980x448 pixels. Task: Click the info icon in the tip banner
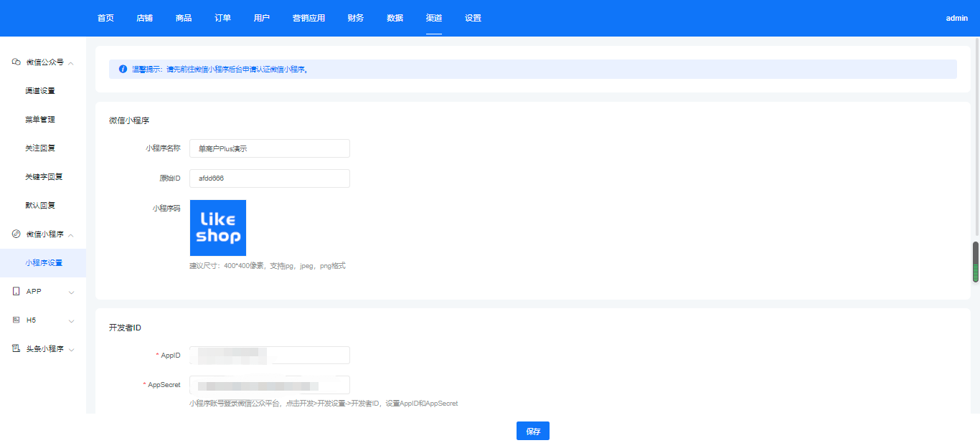pyautogui.click(x=123, y=70)
